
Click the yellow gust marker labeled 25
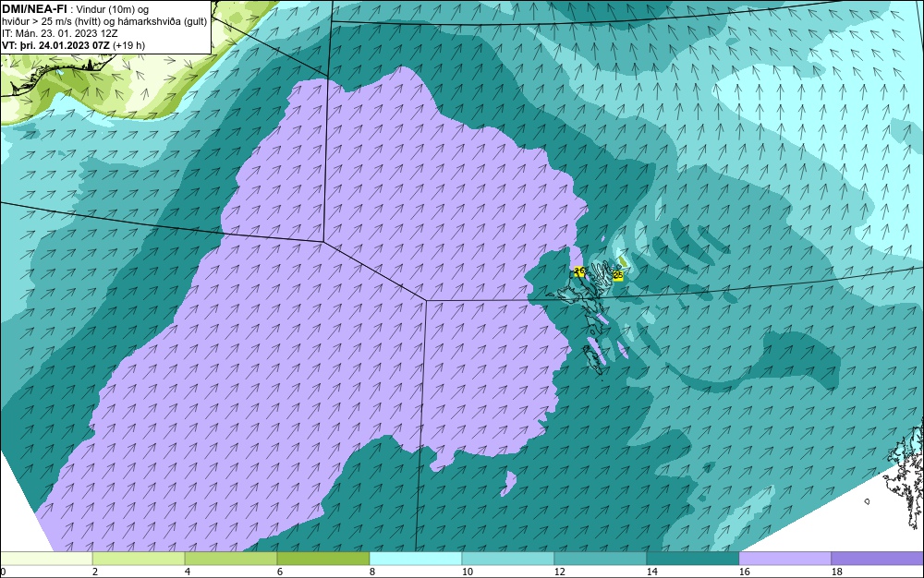pyautogui.click(x=617, y=275)
